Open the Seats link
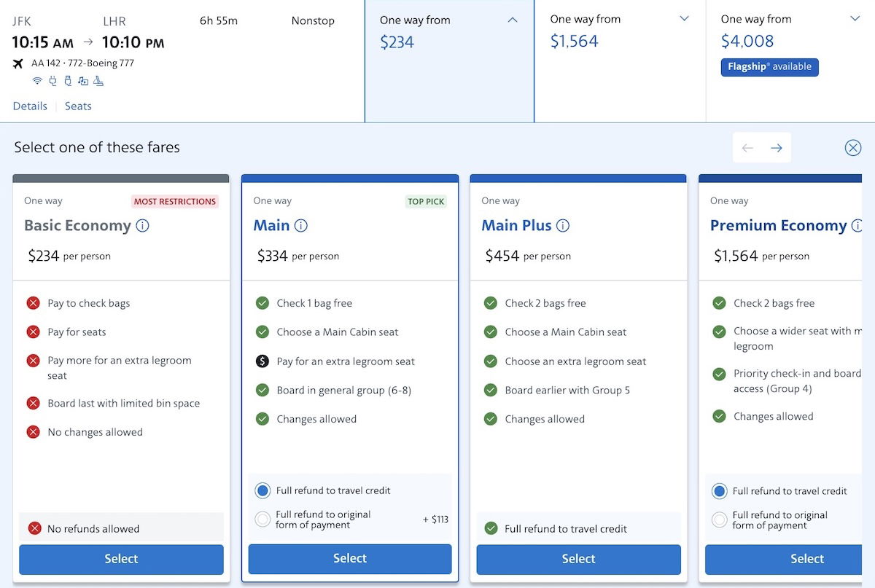 pos(78,106)
